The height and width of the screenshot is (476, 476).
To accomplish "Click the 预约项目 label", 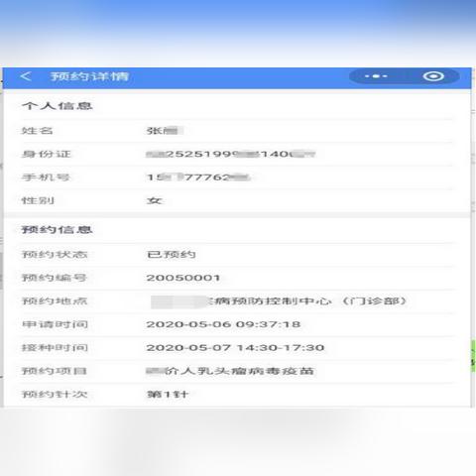I will tap(55, 371).
